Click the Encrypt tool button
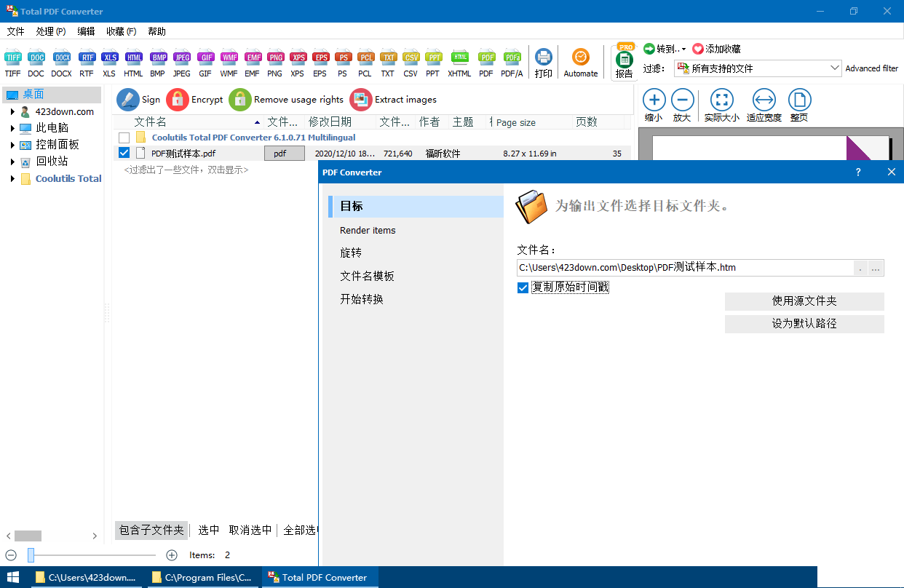Image resolution: width=904 pixels, height=588 pixels. click(x=194, y=100)
